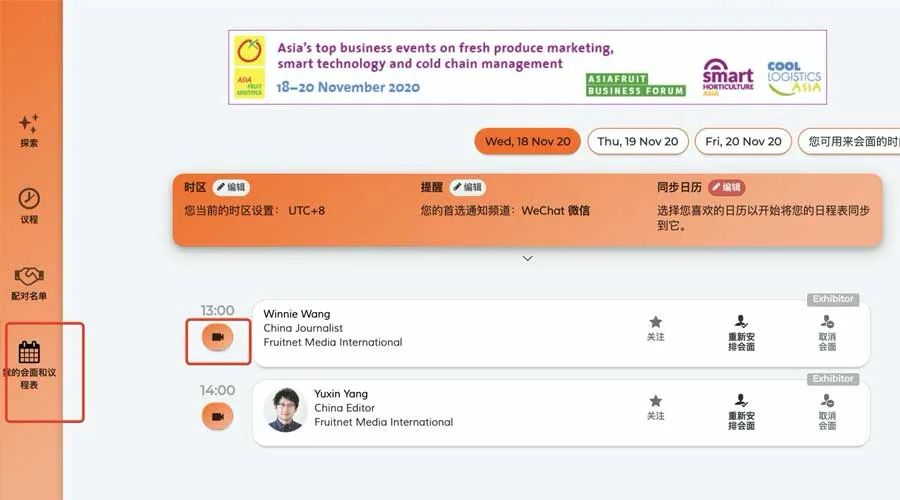900x500 pixels.
Task: Open the calendar icon for 我的会面和议程表
Action: pyautogui.click(x=29, y=352)
